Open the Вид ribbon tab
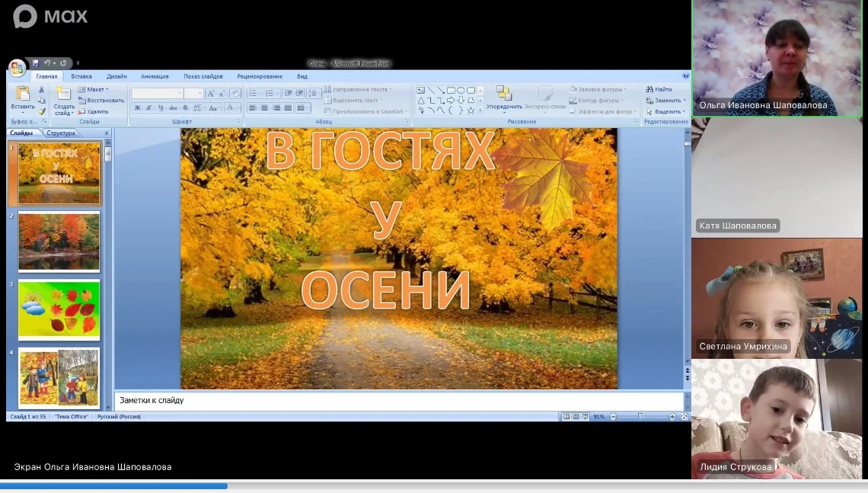 click(x=302, y=76)
